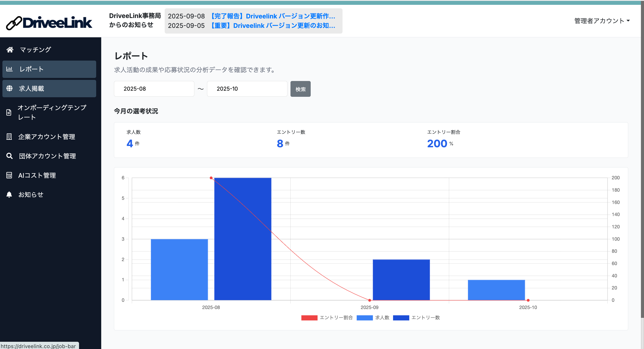This screenshot has width=644, height=349.
Task: Click the bar chart icon for レポート
Action: pyautogui.click(x=9, y=69)
